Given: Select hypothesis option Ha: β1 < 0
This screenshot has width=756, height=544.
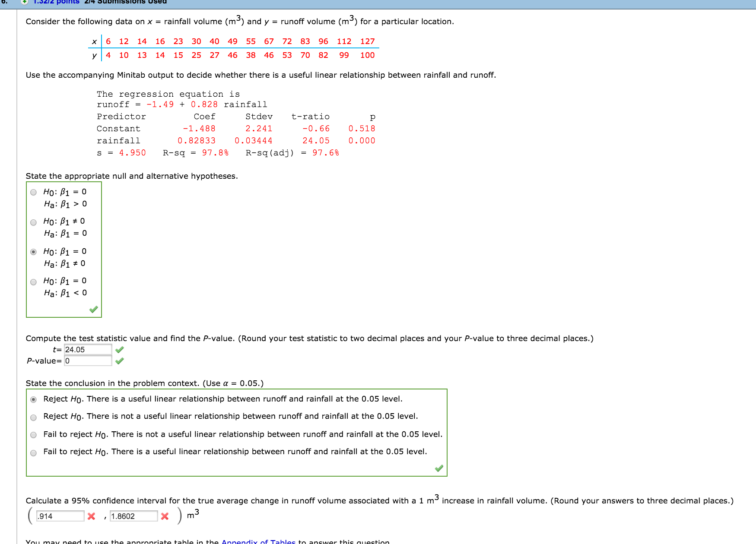Looking at the screenshot, I should pos(34,282).
